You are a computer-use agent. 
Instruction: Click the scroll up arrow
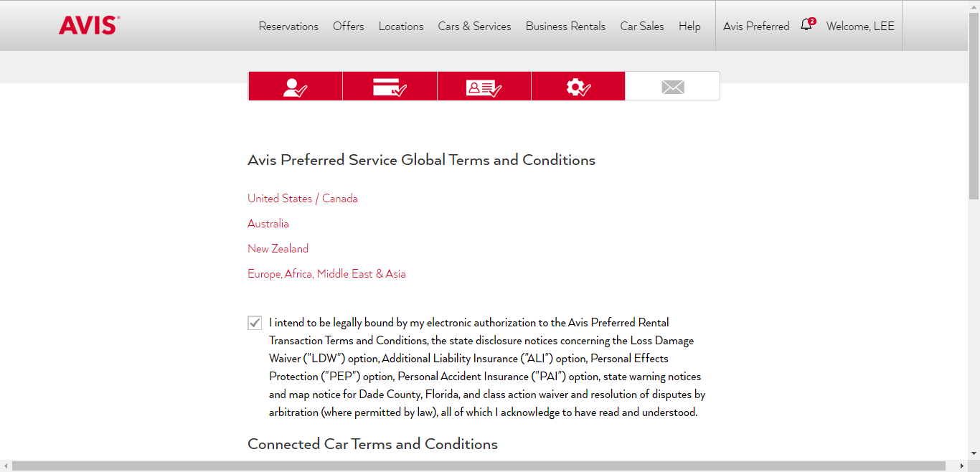[974, 6]
